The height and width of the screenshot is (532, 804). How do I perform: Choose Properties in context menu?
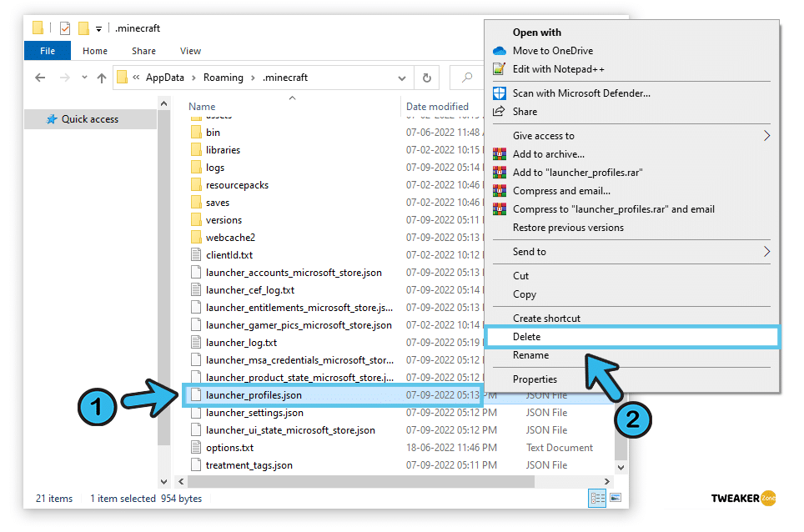[x=535, y=379]
